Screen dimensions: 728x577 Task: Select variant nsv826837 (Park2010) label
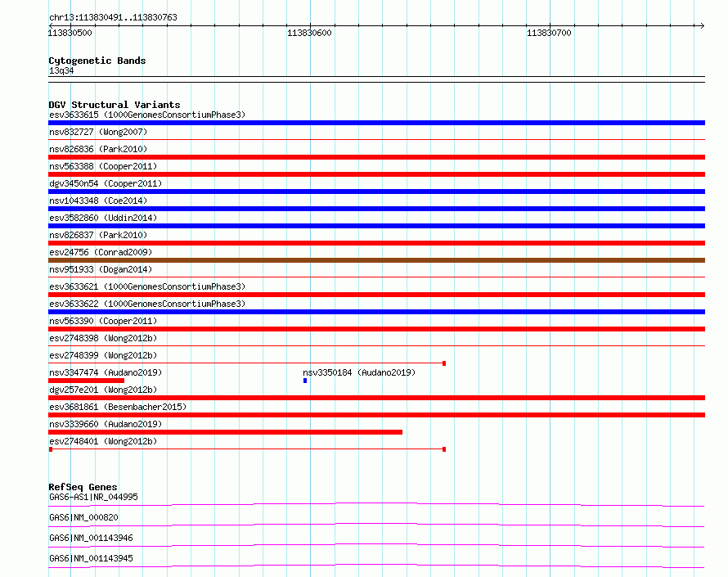(x=98, y=235)
